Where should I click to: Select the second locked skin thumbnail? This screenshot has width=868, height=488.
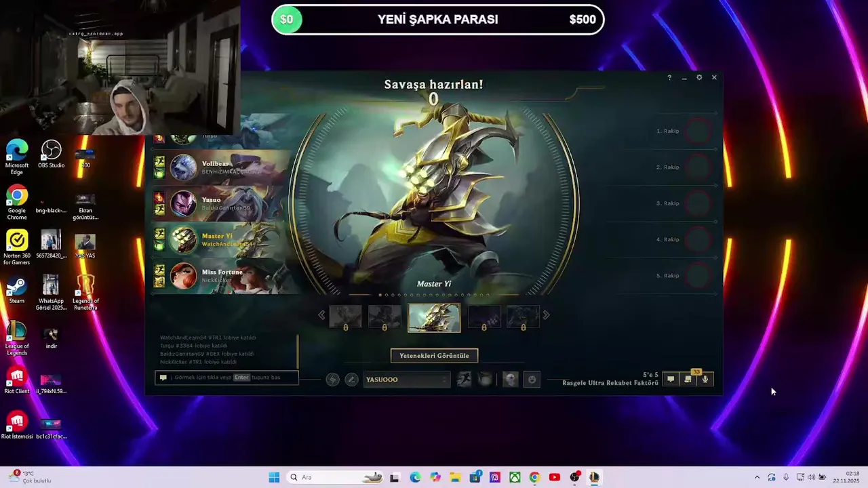(384, 317)
